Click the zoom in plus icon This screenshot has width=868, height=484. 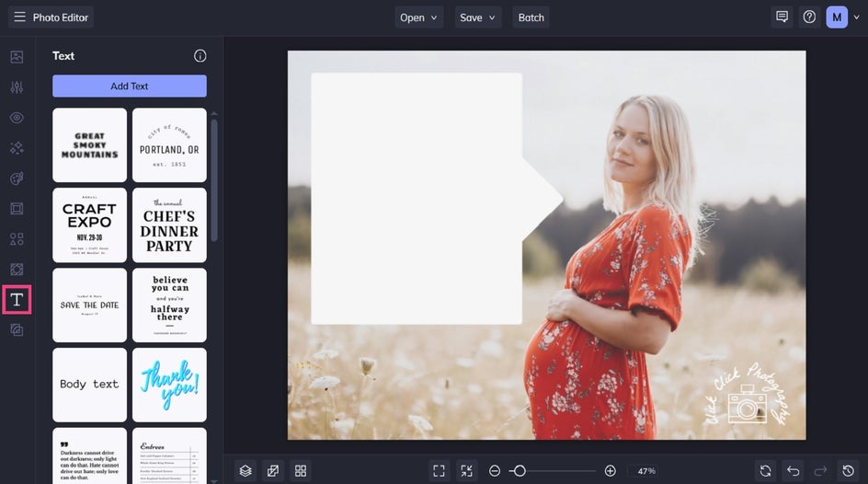click(610, 471)
